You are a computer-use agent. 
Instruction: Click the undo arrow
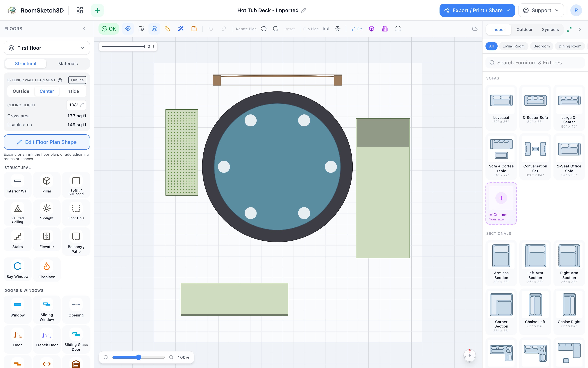click(x=211, y=29)
